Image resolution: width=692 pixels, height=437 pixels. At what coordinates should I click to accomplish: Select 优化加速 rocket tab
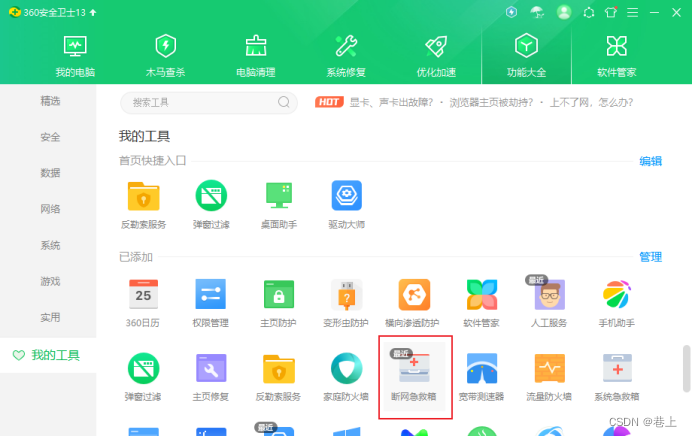[x=436, y=57]
